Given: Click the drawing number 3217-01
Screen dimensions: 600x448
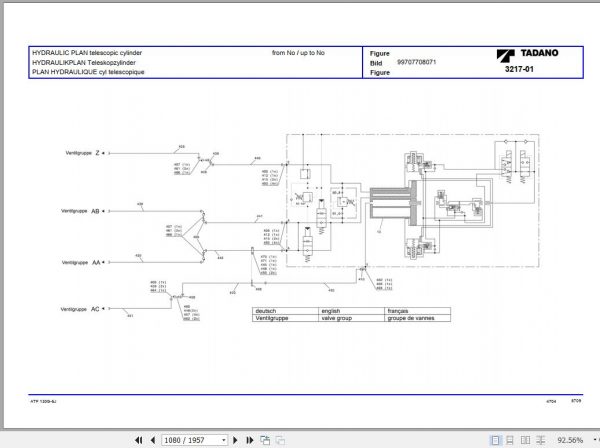Looking at the screenshot, I should (519, 69).
